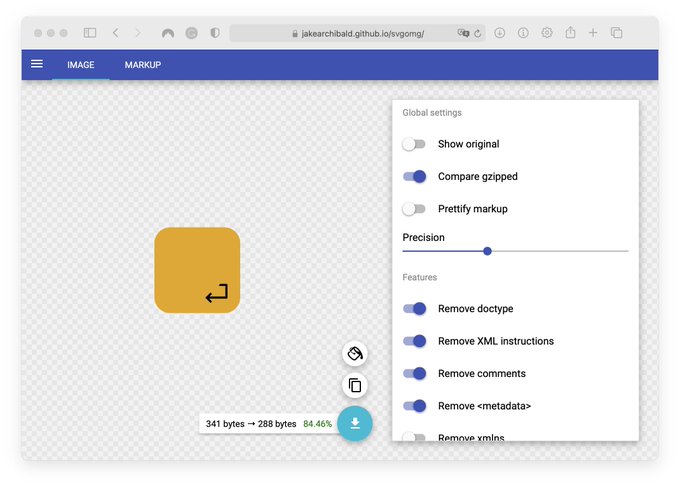
Task: Open the gear extension icon
Action: click(547, 33)
